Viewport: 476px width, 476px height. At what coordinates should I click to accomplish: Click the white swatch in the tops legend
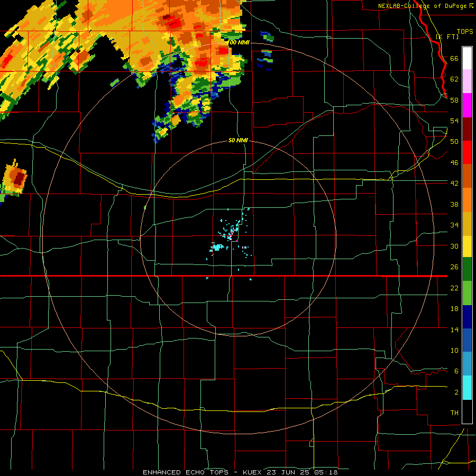point(467,58)
